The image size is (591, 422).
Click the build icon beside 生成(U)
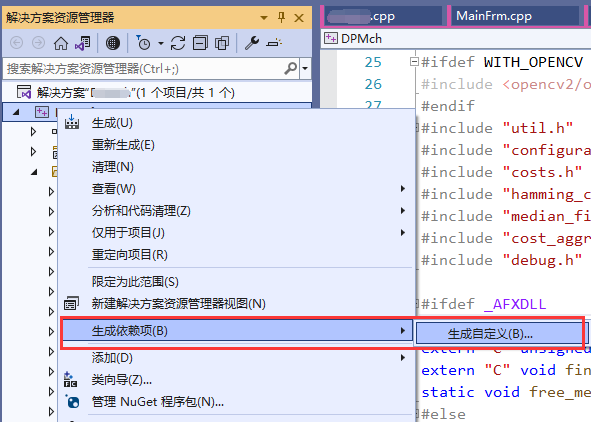tap(72, 122)
